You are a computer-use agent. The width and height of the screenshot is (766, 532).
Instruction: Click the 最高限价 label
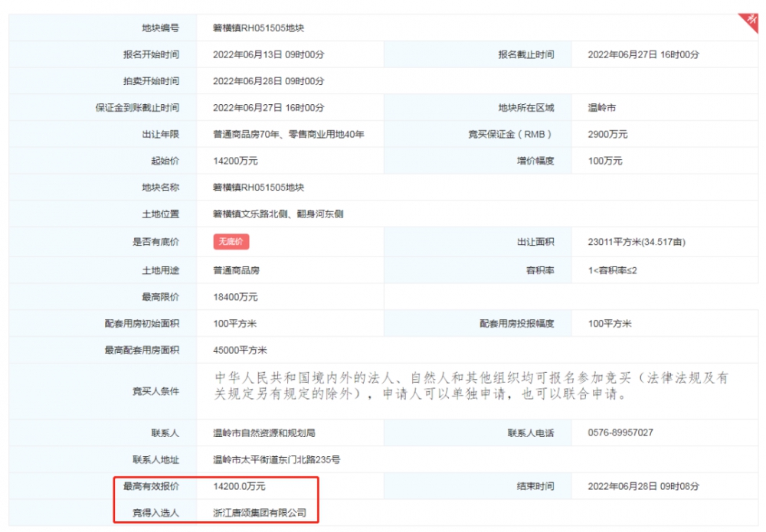[x=160, y=297]
